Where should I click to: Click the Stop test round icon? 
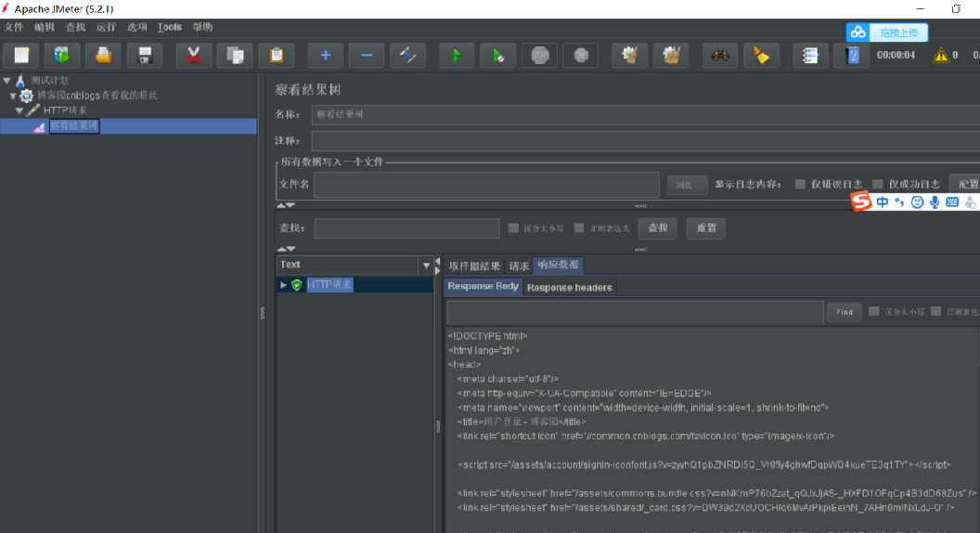coord(539,55)
